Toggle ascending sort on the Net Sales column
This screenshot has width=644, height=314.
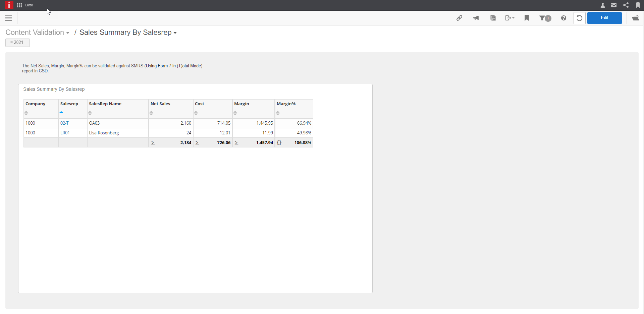tap(151, 113)
